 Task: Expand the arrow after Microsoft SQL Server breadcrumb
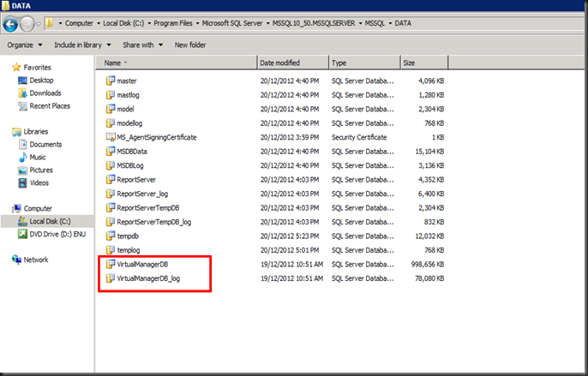tap(267, 23)
